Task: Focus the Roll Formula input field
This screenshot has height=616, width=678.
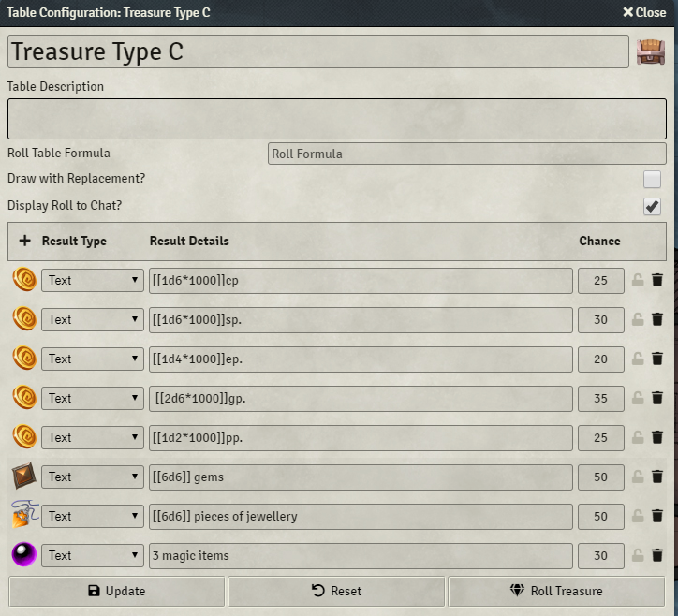Action: (466, 154)
